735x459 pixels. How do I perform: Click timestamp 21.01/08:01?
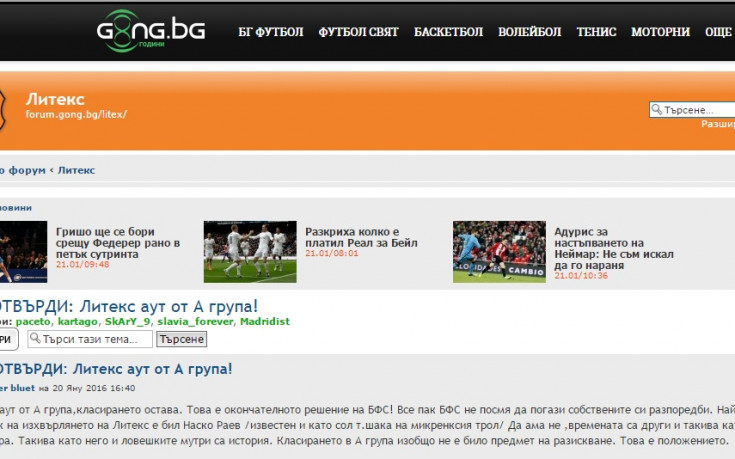[x=331, y=253]
